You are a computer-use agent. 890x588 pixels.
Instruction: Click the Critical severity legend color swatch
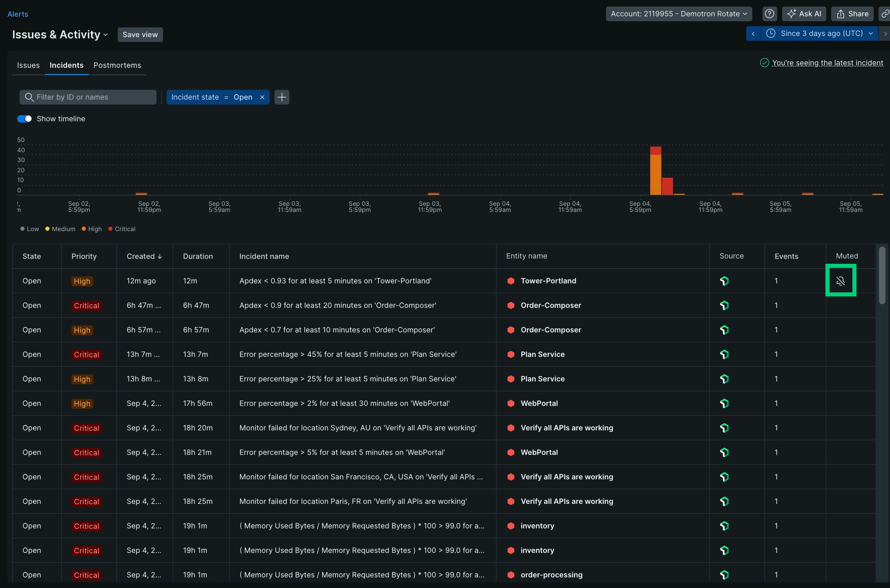click(110, 229)
